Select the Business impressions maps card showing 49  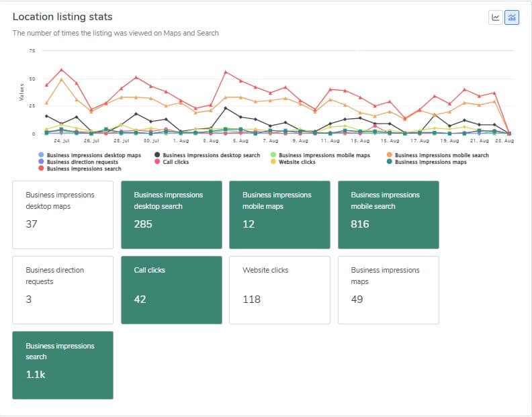click(x=388, y=290)
